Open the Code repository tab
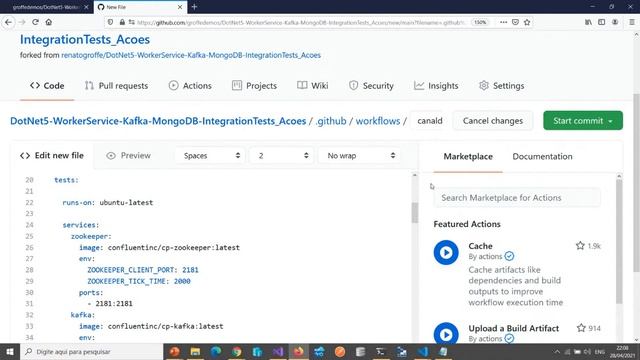 [x=47, y=86]
